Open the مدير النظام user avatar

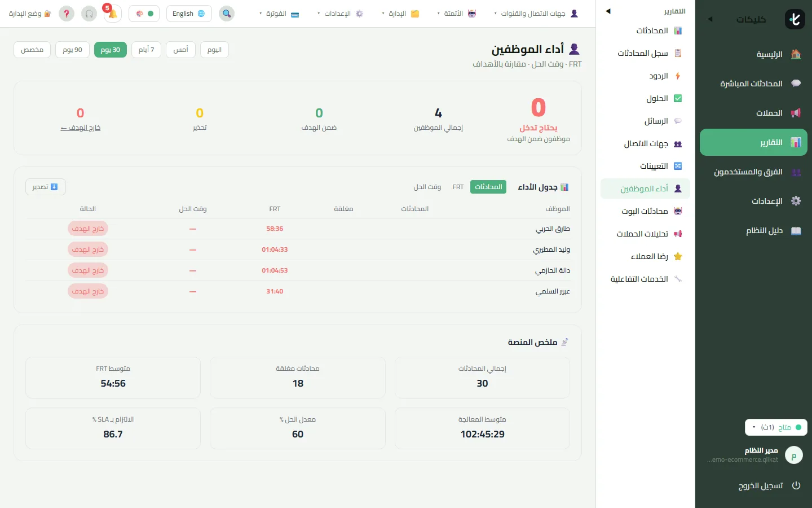[x=794, y=455]
